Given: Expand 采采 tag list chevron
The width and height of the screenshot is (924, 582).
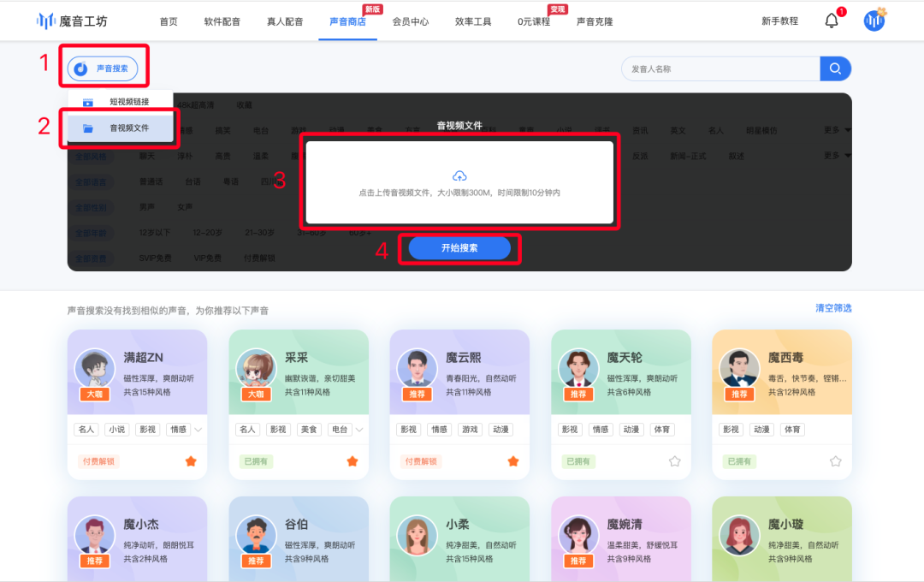Looking at the screenshot, I should (359, 430).
